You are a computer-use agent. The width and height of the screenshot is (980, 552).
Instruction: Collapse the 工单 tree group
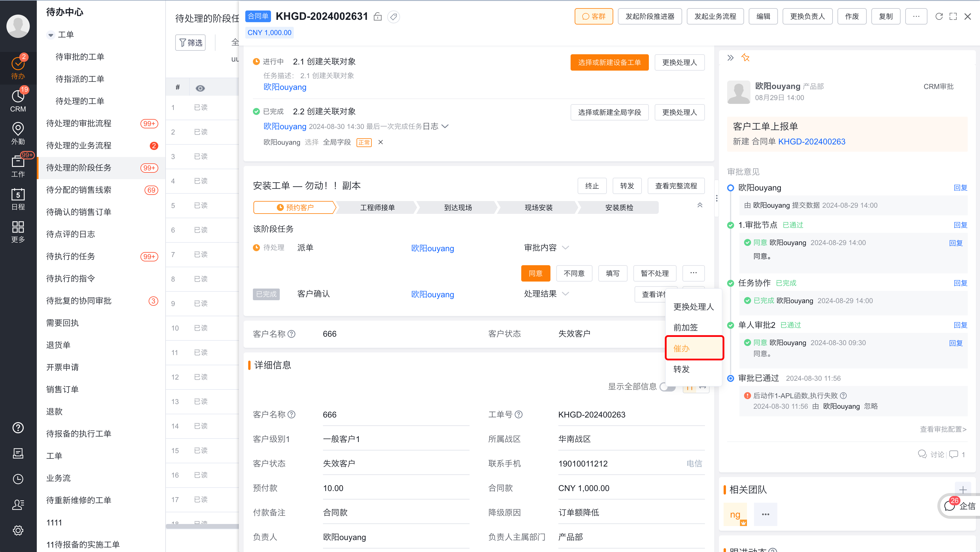pyautogui.click(x=51, y=35)
